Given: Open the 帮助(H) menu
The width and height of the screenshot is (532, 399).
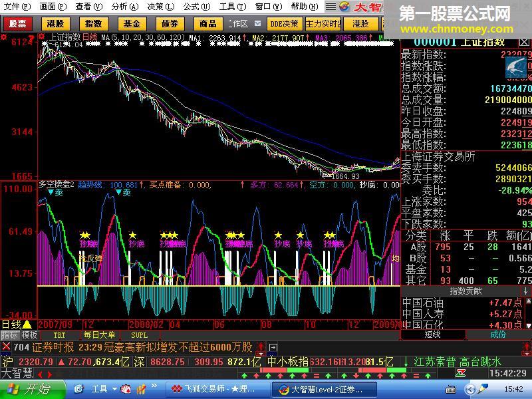Looking at the screenshot, I should pos(305,7).
